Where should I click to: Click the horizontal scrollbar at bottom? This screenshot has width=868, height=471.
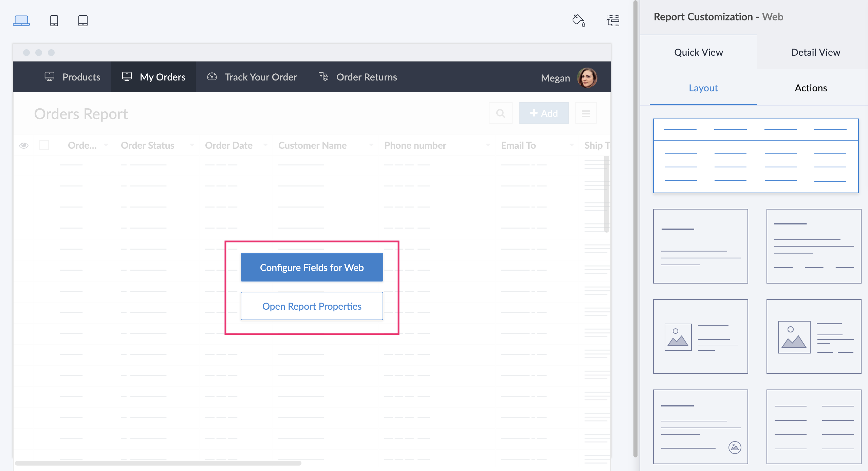click(158, 463)
